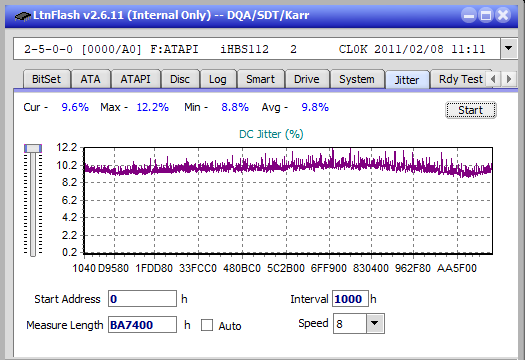
Task: Open the Rdy Test tab
Action: pyautogui.click(x=461, y=79)
